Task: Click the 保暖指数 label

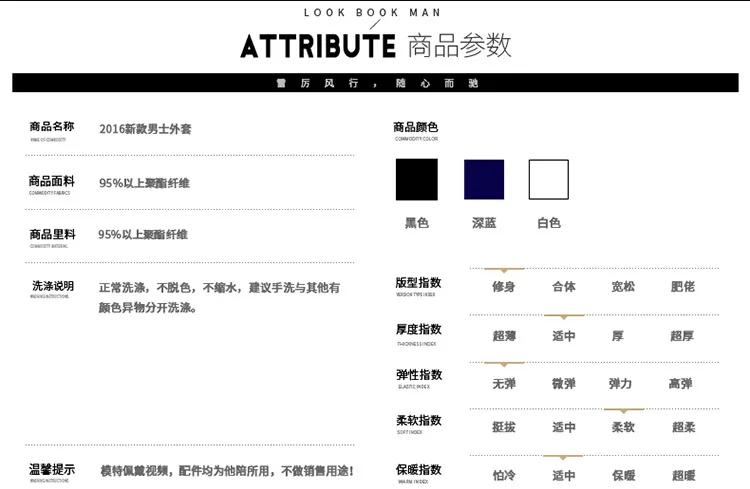Action: point(419,469)
